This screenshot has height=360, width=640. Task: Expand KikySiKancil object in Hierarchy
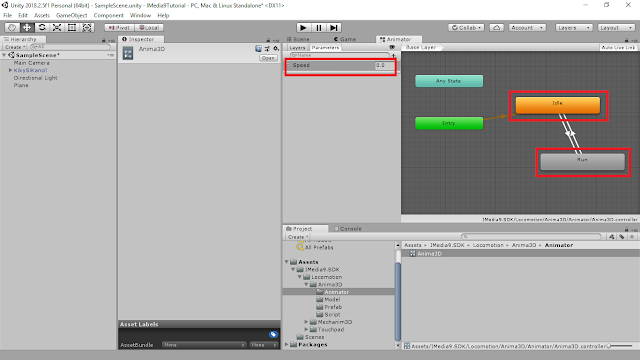coord(10,70)
